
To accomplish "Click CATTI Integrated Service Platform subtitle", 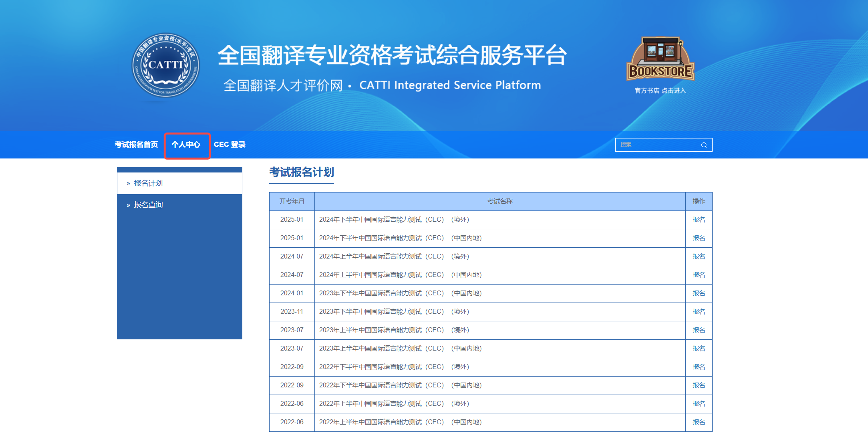I will 450,85.
